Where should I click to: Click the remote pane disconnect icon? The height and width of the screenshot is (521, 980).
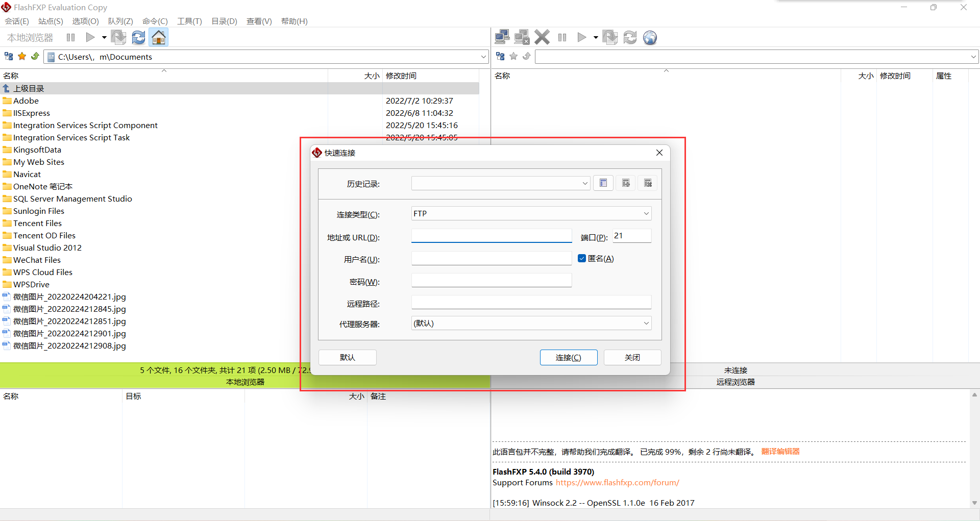(x=522, y=37)
